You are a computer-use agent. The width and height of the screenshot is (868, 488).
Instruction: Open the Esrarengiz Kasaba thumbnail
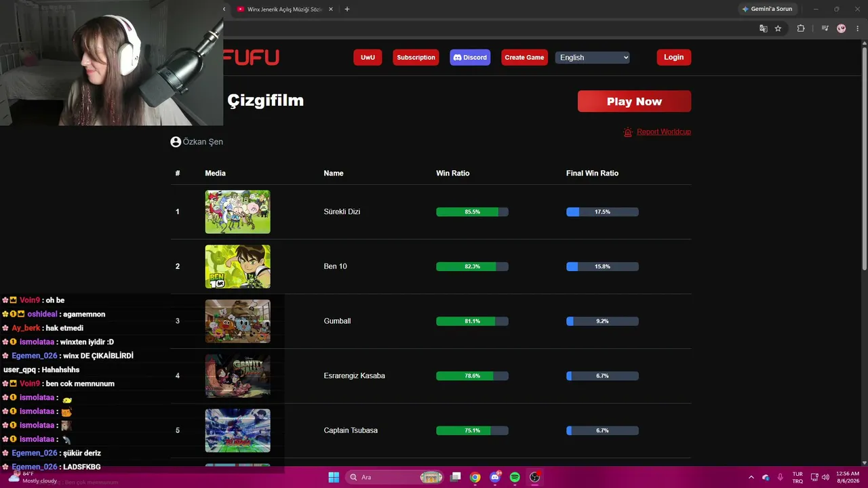[x=237, y=375]
